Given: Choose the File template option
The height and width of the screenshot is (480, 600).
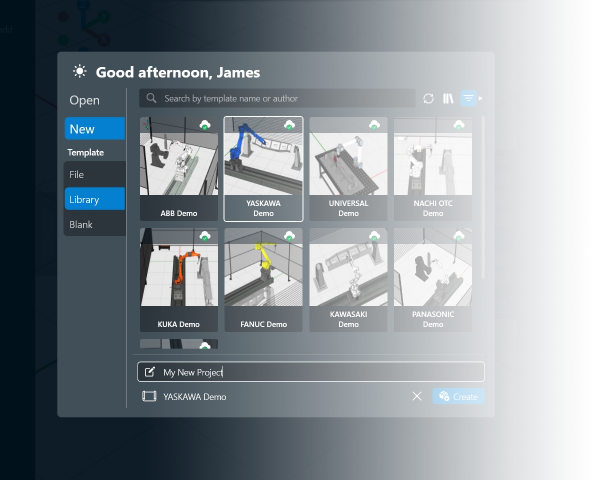Looking at the screenshot, I should click(95, 174).
